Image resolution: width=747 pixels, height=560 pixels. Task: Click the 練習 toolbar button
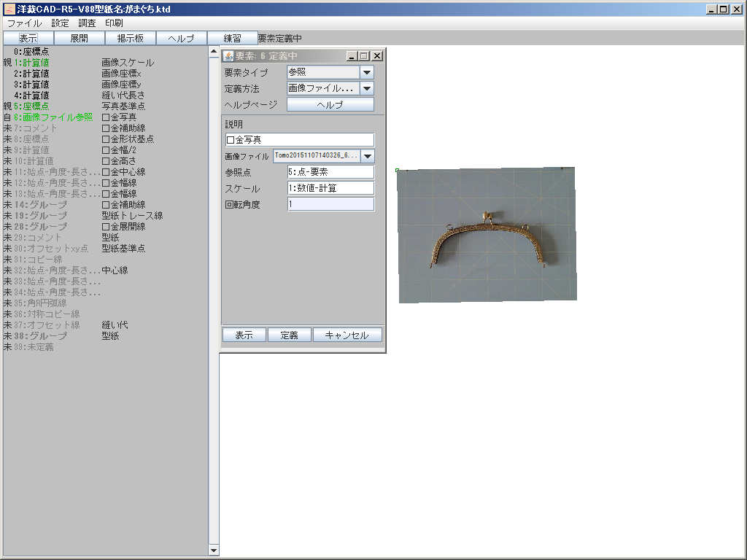pyautogui.click(x=232, y=38)
